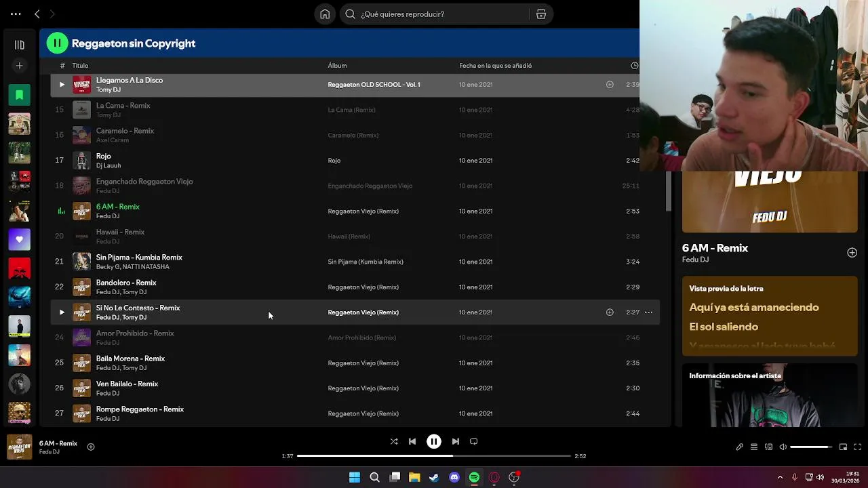Open Sin Pijama (Kumbia Remix) album link
The image size is (868, 488).
click(366, 262)
